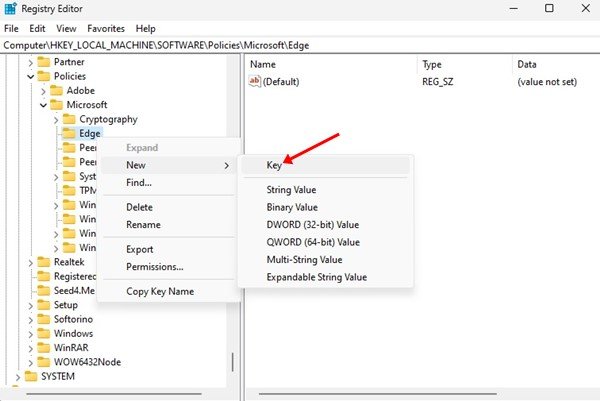
Task: Click the Seed4.Me folder icon
Action: [x=44, y=291]
